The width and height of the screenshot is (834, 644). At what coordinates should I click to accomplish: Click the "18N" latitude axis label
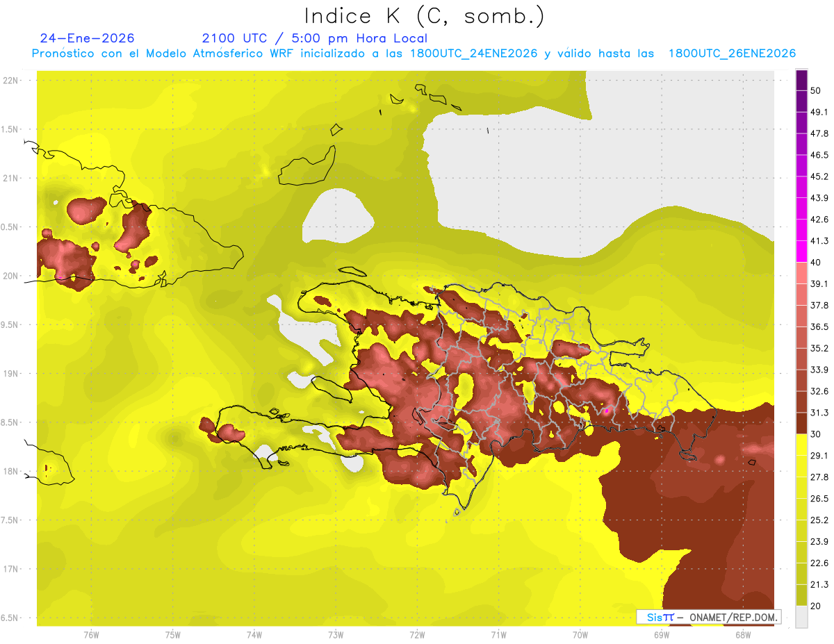pos(10,471)
